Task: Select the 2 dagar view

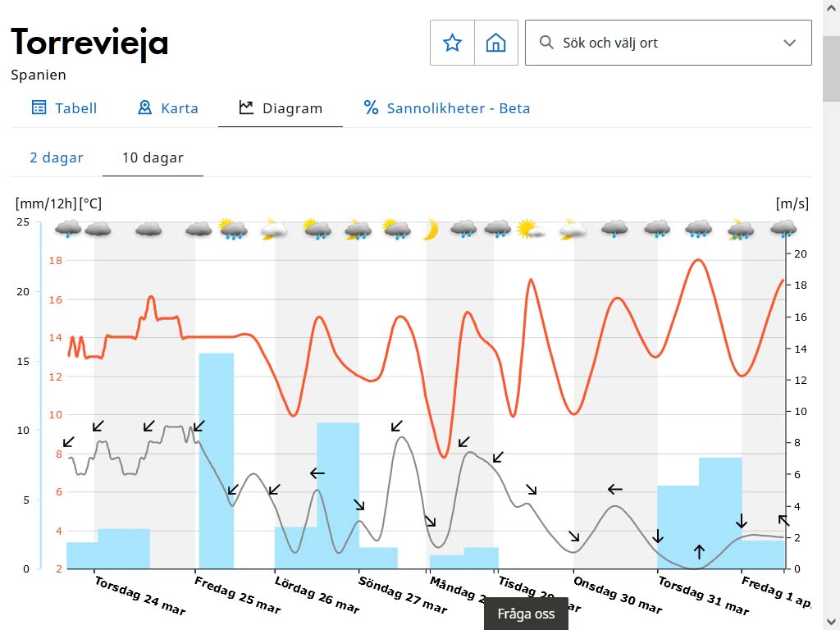Action: (57, 157)
